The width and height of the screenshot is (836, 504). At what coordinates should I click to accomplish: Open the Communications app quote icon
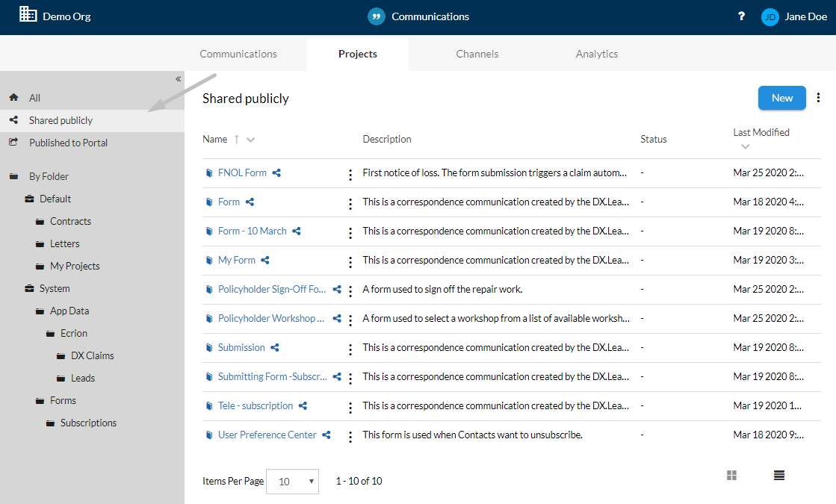click(377, 16)
